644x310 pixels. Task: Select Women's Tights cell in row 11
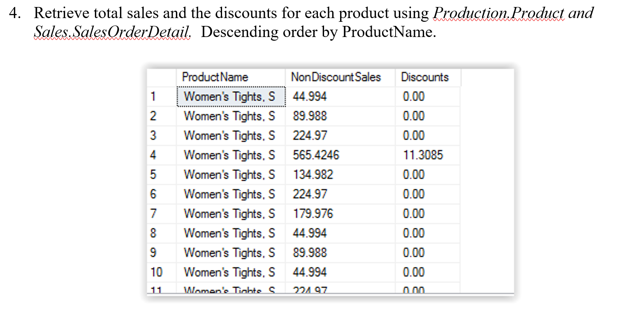pyautogui.click(x=230, y=289)
